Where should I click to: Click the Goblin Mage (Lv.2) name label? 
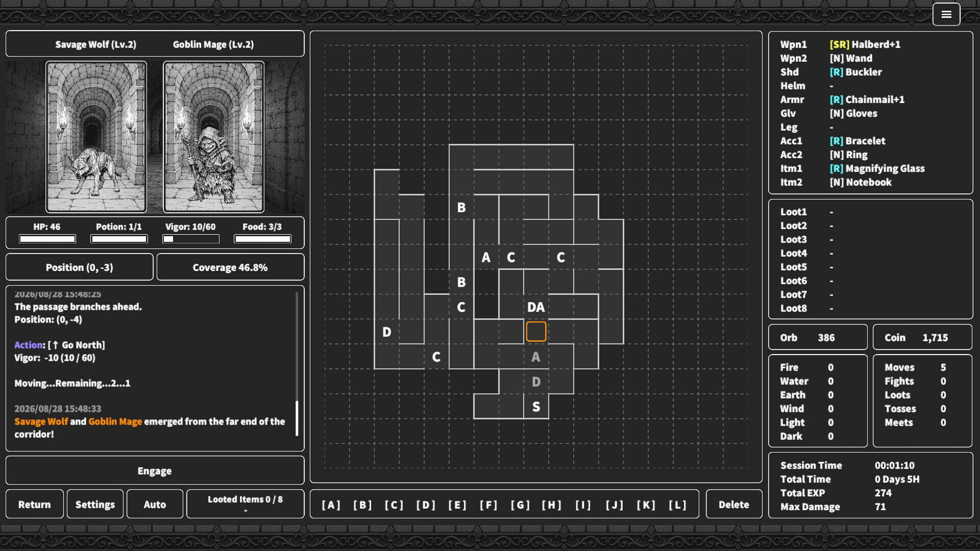(213, 44)
